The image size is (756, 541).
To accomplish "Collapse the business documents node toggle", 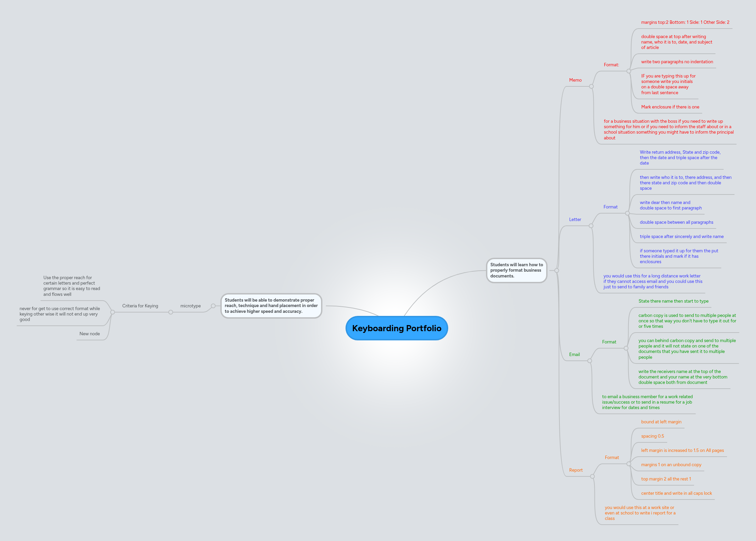I will 557,271.
